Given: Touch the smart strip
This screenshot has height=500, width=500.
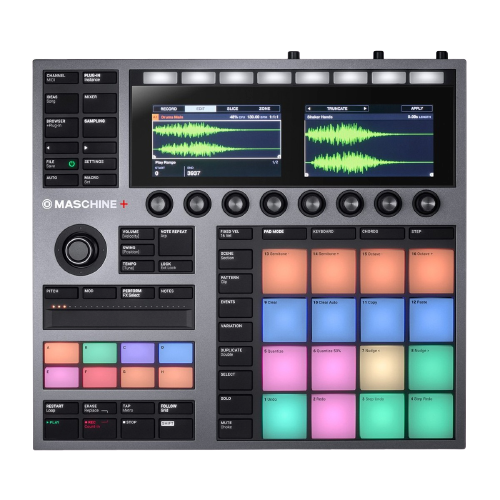Looking at the screenshot, I should [119, 318].
